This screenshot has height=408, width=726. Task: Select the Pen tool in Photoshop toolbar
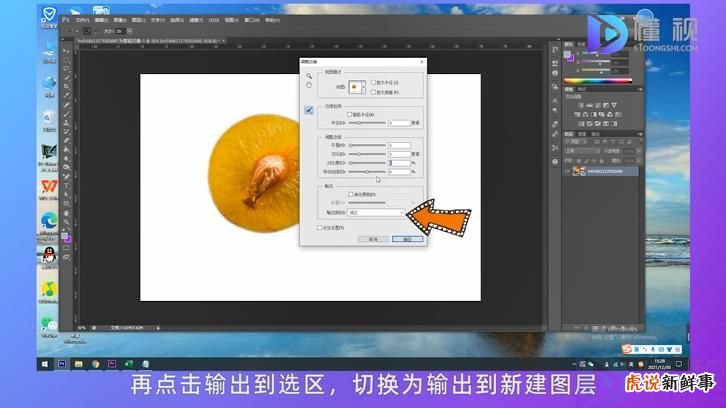(x=67, y=177)
